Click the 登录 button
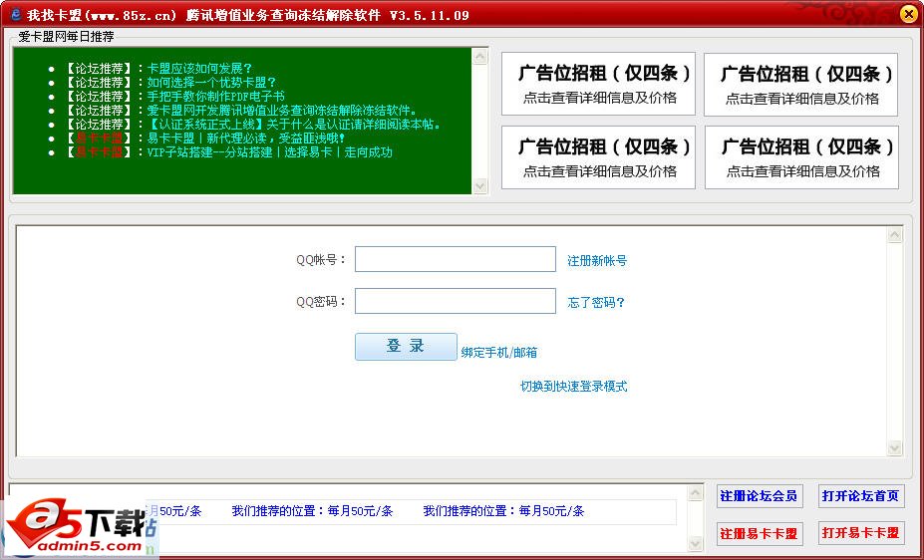924x560 pixels. [x=406, y=346]
